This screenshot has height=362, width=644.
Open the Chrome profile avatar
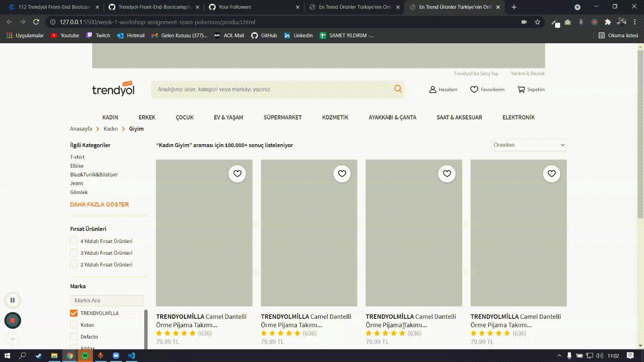pyautogui.click(x=622, y=22)
